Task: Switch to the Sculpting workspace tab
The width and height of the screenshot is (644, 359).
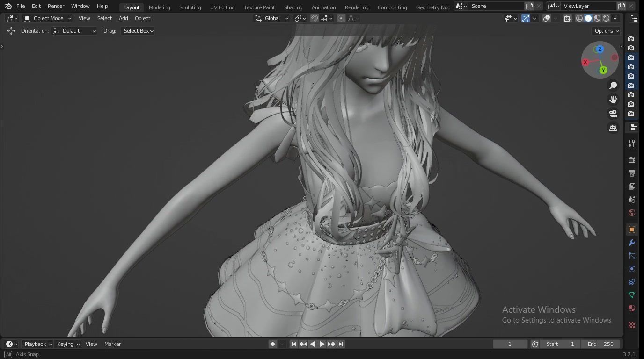Action: [190, 7]
